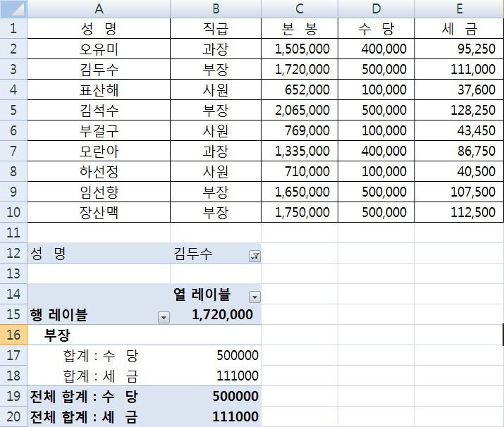Click header cell 성 명 in row 1
504x427 pixels.
coord(99,29)
